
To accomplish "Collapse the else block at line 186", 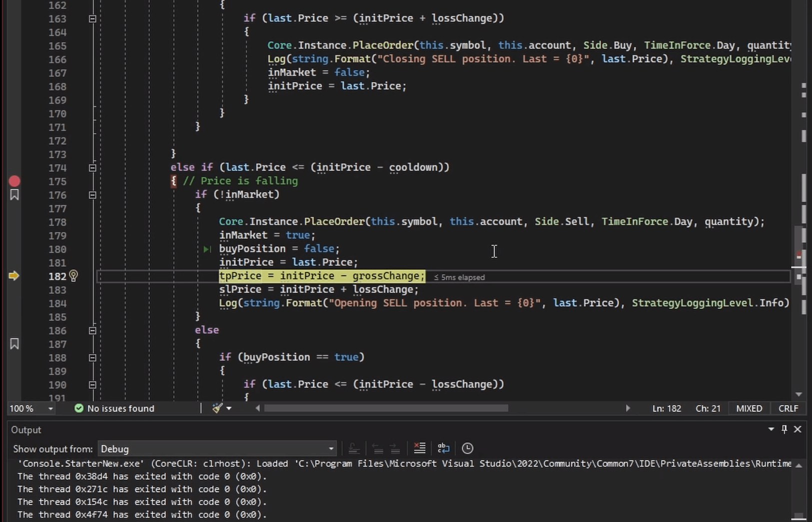I will 92,330.
